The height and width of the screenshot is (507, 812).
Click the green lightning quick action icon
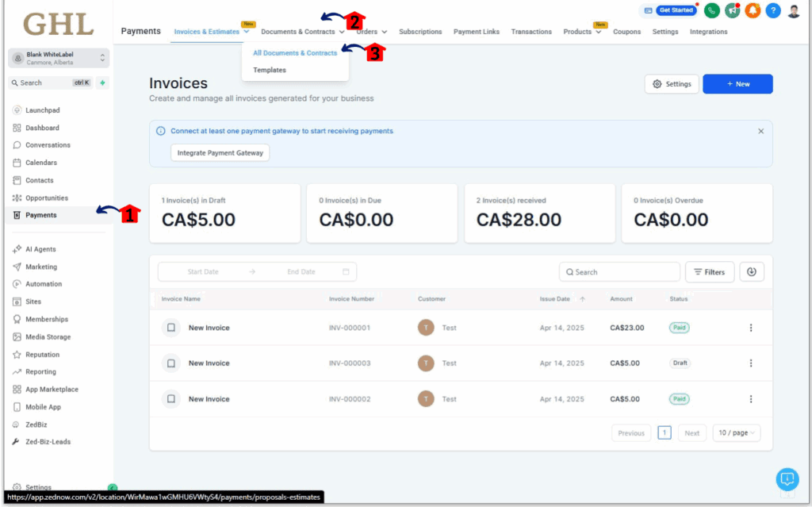pos(102,83)
